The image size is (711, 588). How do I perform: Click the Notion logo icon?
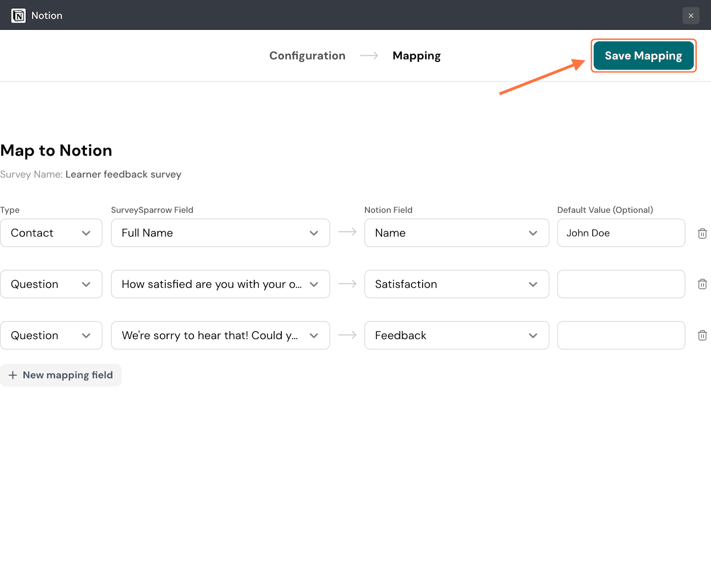tap(18, 16)
